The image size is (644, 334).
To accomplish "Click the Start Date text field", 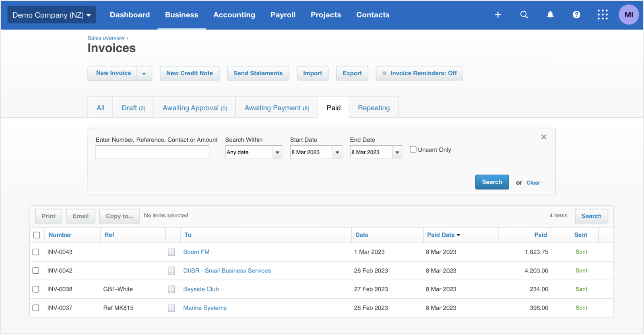I will click(312, 152).
